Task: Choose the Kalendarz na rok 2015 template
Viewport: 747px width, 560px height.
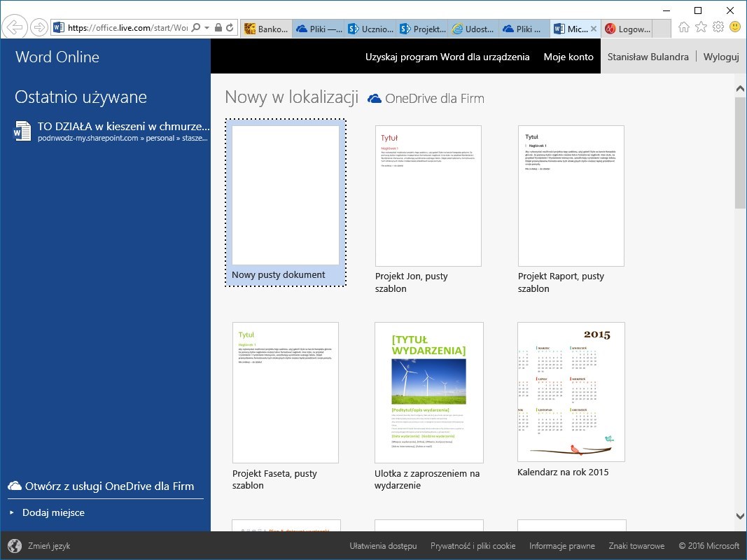Action: [x=571, y=392]
